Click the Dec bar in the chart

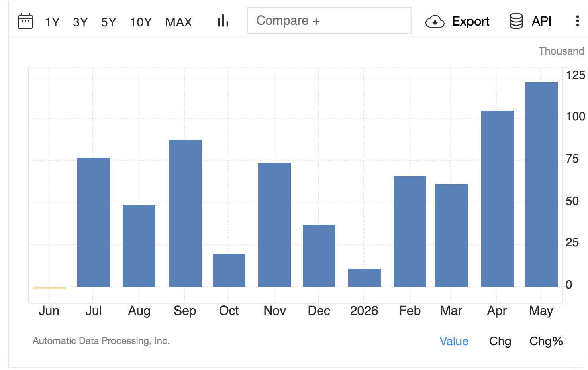pyautogui.click(x=319, y=256)
